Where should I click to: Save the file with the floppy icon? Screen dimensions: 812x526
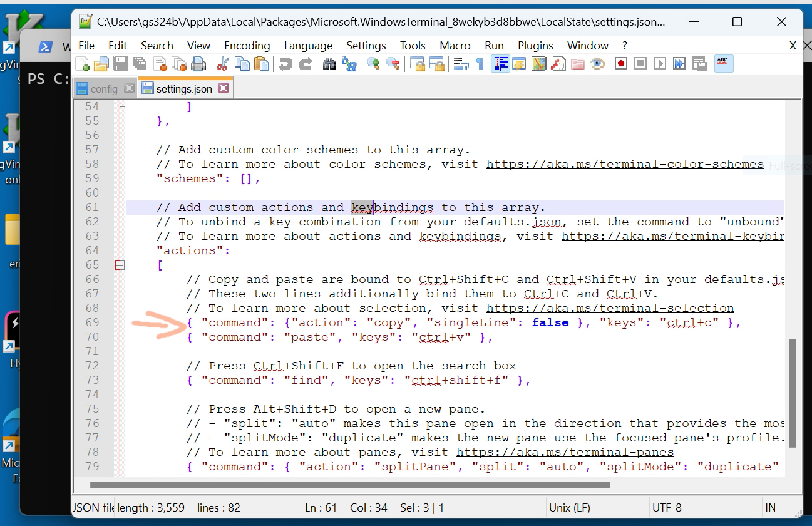pyautogui.click(x=120, y=64)
